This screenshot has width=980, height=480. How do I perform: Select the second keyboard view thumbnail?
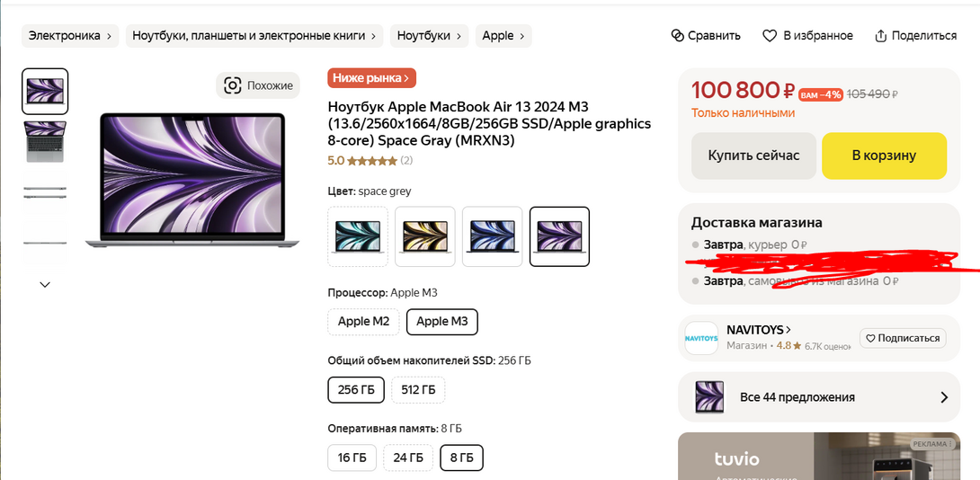[45, 141]
